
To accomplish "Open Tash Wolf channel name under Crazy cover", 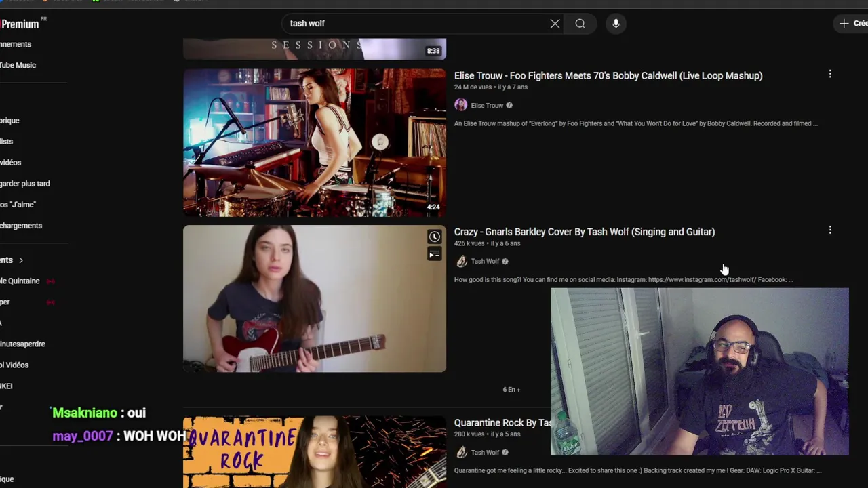I will coord(485,262).
